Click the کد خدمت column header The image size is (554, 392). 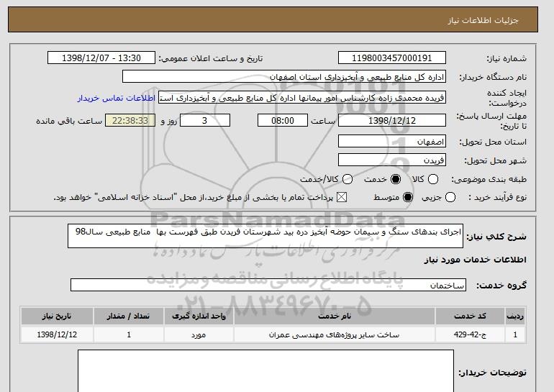coord(470,316)
